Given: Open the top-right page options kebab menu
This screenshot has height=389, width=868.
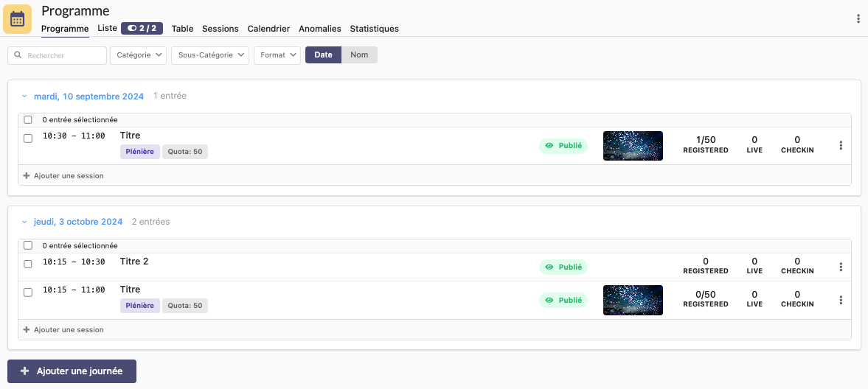Looking at the screenshot, I should click(858, 18).
